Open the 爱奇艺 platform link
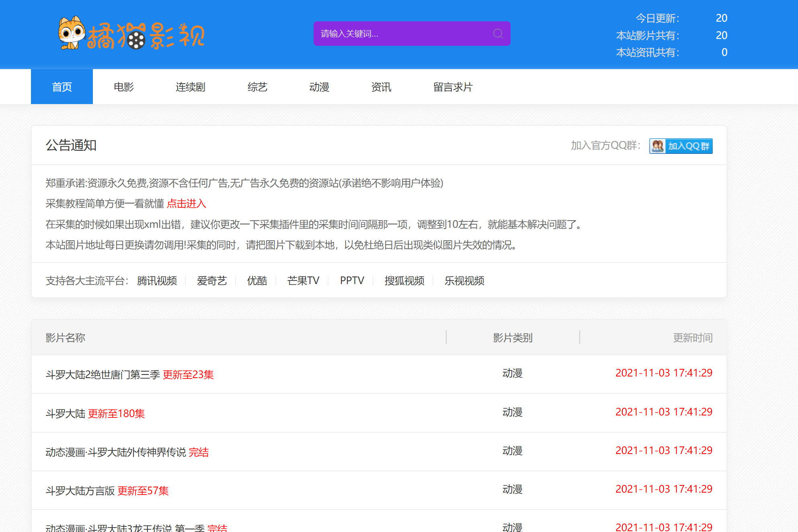 coord(212,280)
